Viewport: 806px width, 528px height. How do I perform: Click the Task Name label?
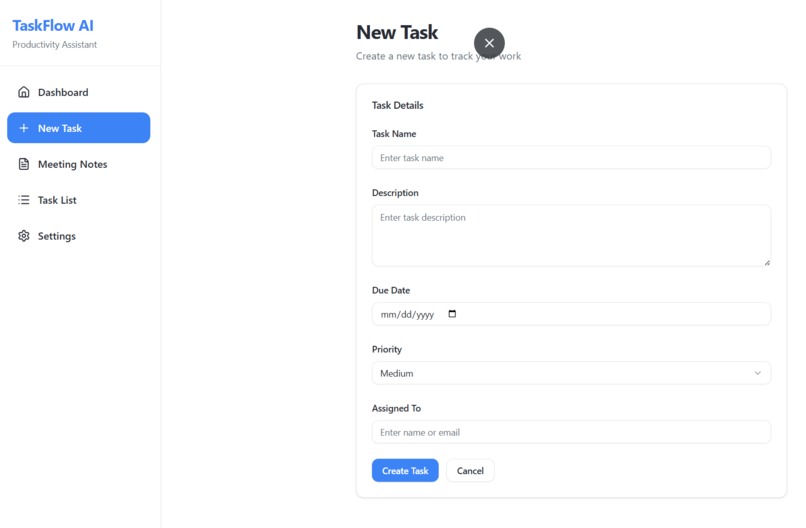[394, 134]
